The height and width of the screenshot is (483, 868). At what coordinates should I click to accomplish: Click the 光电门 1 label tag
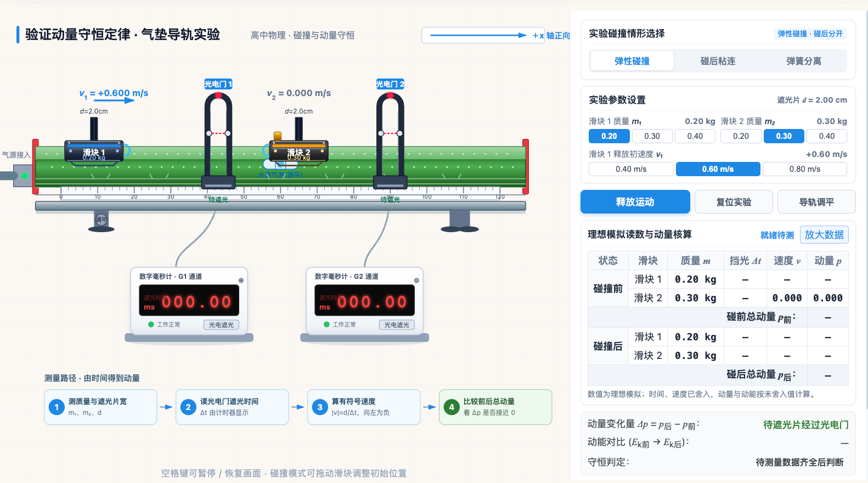tap(218, 84)
